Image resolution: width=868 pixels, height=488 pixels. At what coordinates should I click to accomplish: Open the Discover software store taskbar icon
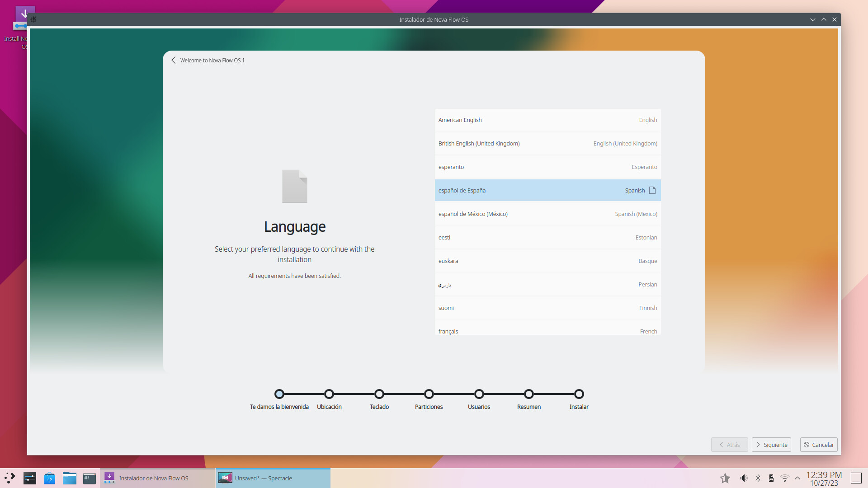50,478
